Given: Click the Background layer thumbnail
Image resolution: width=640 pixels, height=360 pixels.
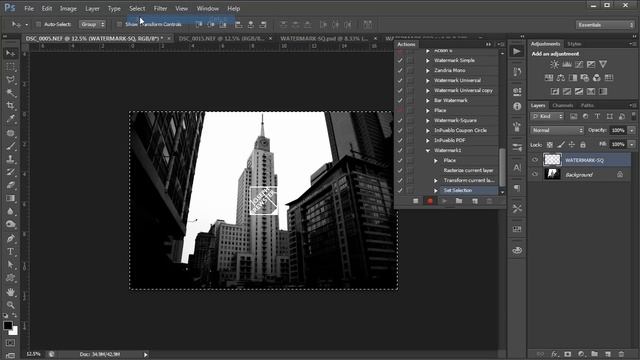Looking at the screenshot, I should click(x=552, y=174).
